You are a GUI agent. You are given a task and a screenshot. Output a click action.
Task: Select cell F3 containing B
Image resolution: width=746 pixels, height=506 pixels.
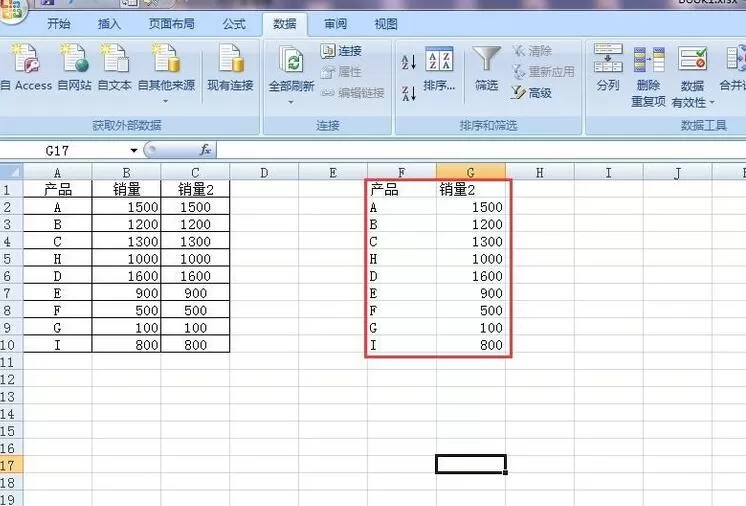point(402,224)
